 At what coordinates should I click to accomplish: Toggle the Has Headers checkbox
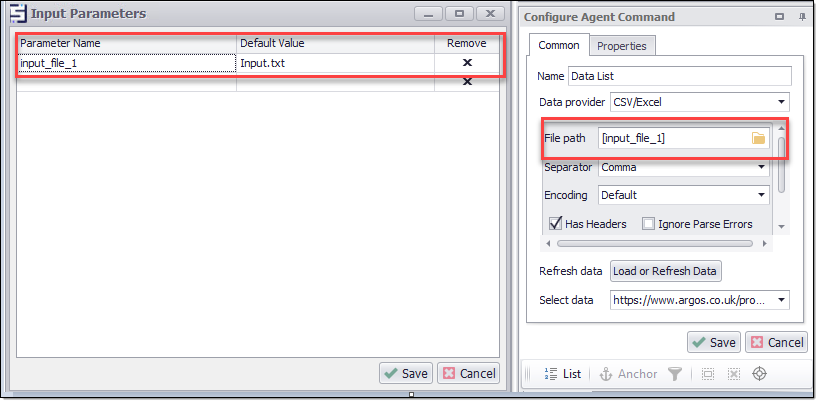pyautogui.click(x=555, y=224)
